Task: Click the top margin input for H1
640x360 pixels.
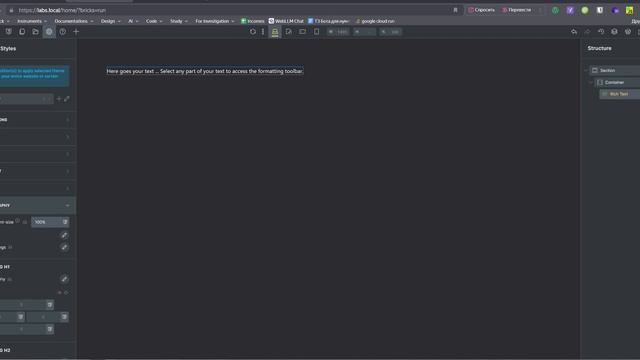Action: pos(23,305)
